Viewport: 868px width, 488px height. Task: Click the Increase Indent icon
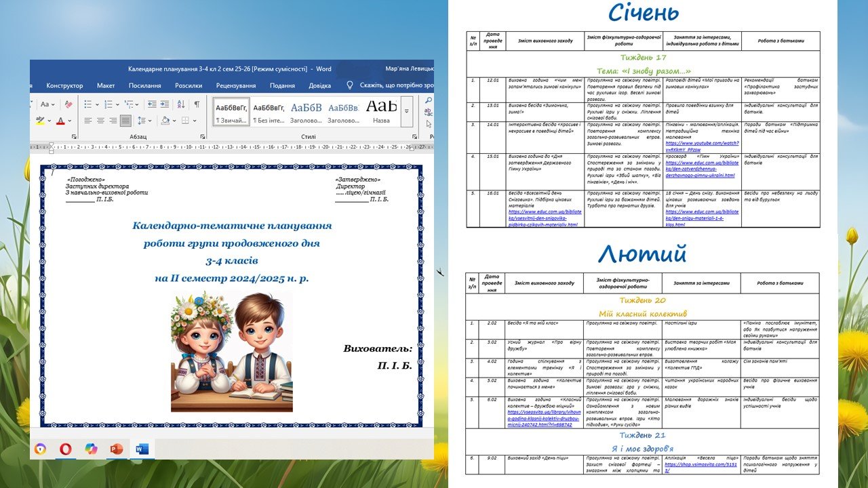(164, 104)
